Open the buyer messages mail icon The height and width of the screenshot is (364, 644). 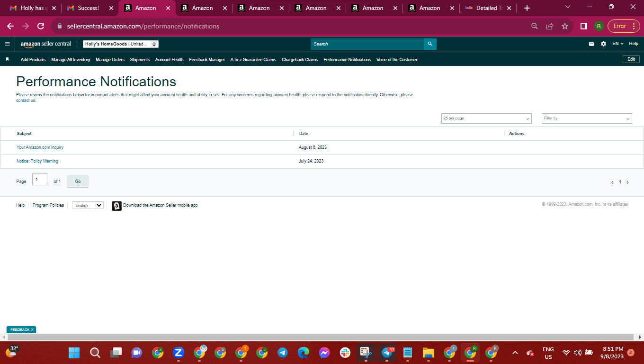click(x=591, y=44)
